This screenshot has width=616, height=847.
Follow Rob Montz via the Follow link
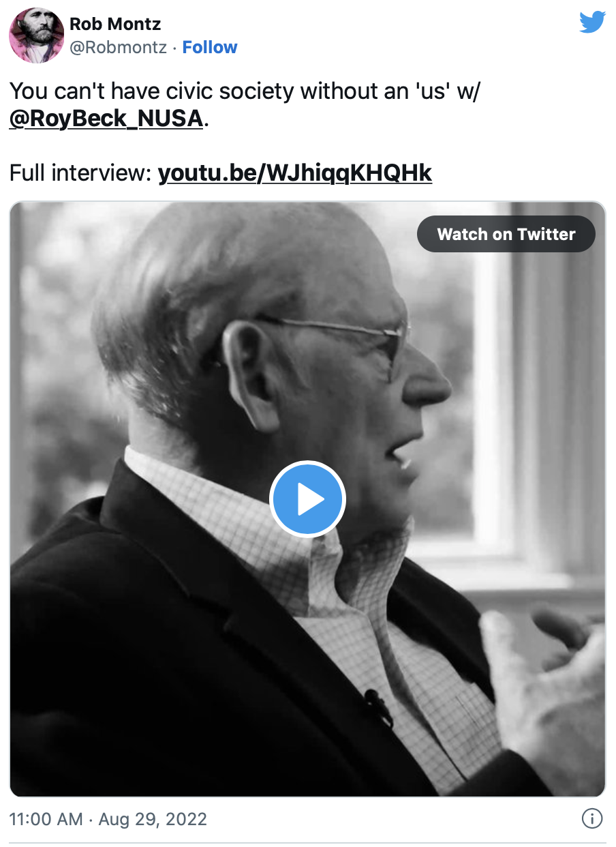pos(210,48)
